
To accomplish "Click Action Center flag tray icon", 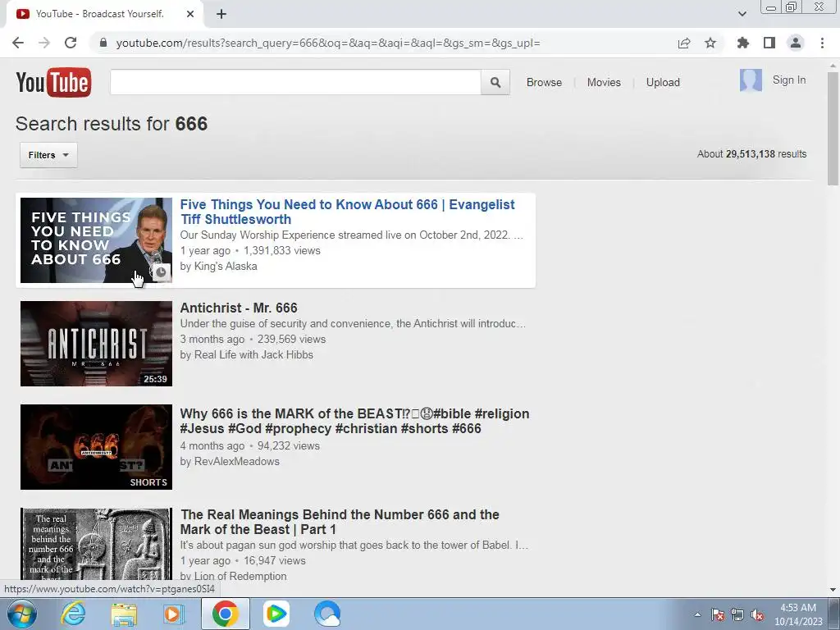I will click(718, 615).
